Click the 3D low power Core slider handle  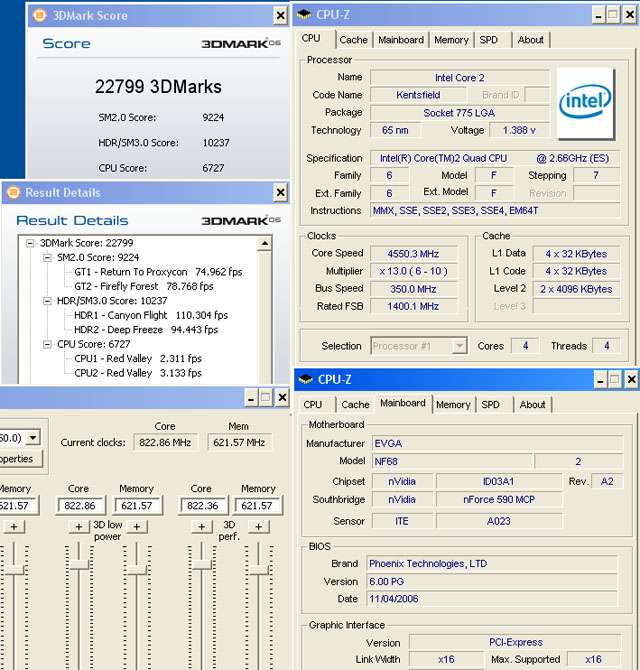pos(79,564)
